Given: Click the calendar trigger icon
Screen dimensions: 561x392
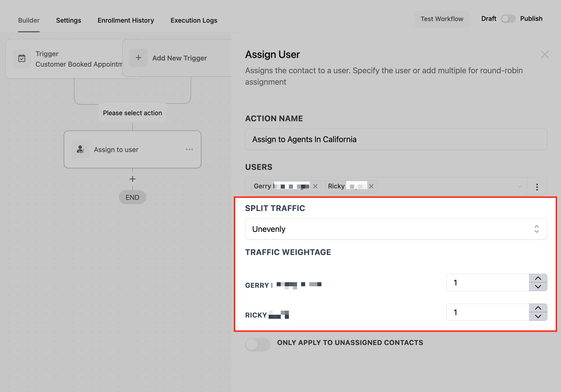Looking at the screenshot, I should point(22,58).
